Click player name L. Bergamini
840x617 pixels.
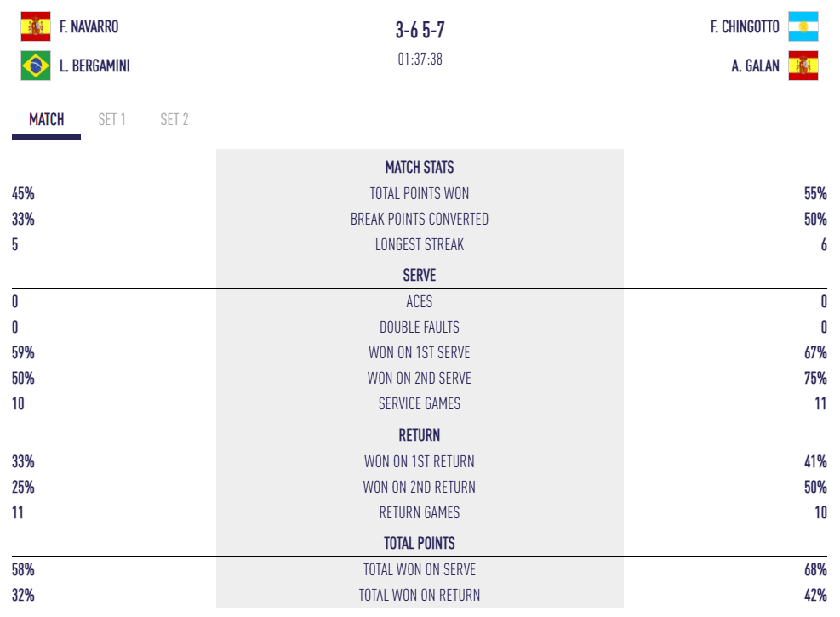(x=94, y=66)
